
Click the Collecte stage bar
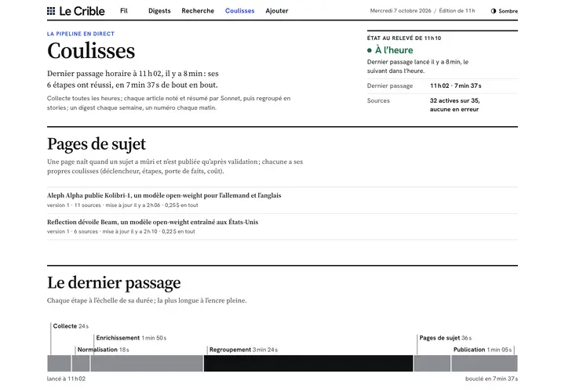(59, 363)
